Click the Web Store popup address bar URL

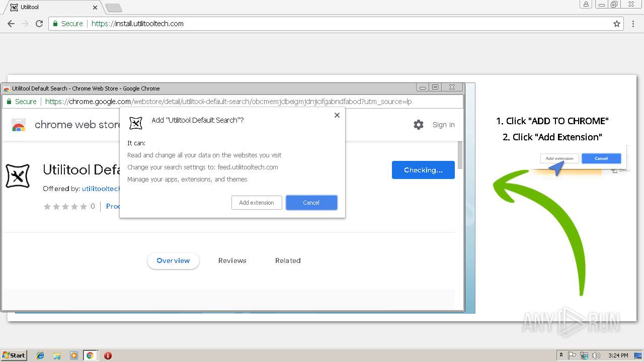228,102
